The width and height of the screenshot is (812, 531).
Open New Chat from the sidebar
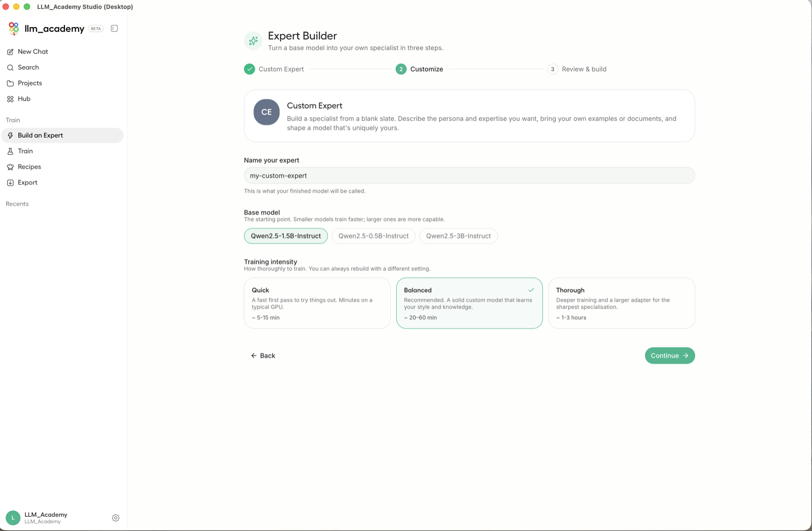point(62,52)
